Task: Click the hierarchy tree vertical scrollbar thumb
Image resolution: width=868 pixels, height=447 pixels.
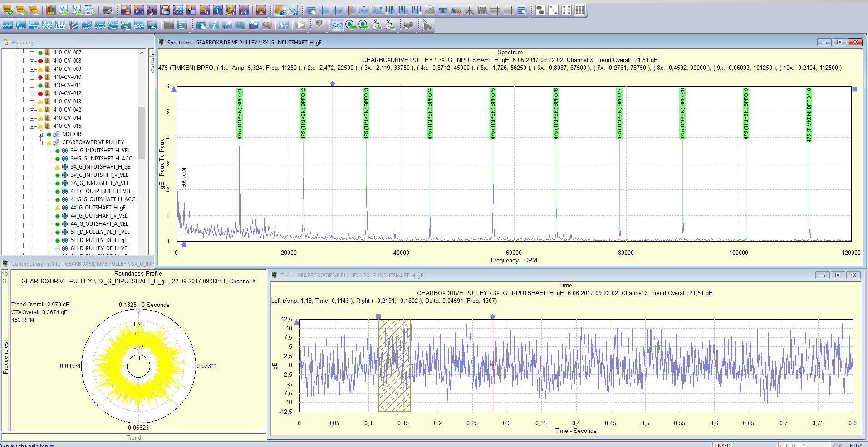Action: pyautogui.click(x=142, y=132)
